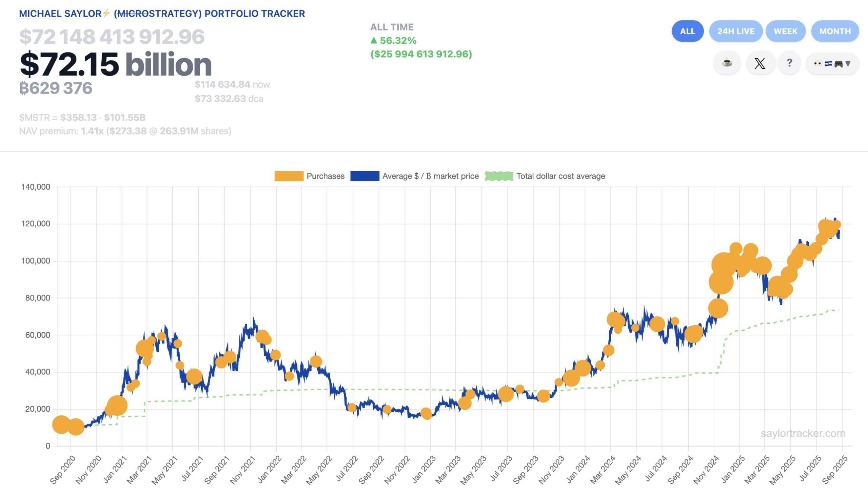
Task: Click the game controller icon
Action: (x=839, y=63)
